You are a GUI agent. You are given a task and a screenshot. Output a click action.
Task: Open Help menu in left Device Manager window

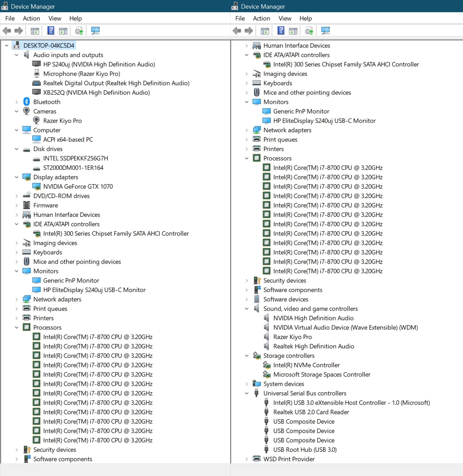(x=75, y=18)
